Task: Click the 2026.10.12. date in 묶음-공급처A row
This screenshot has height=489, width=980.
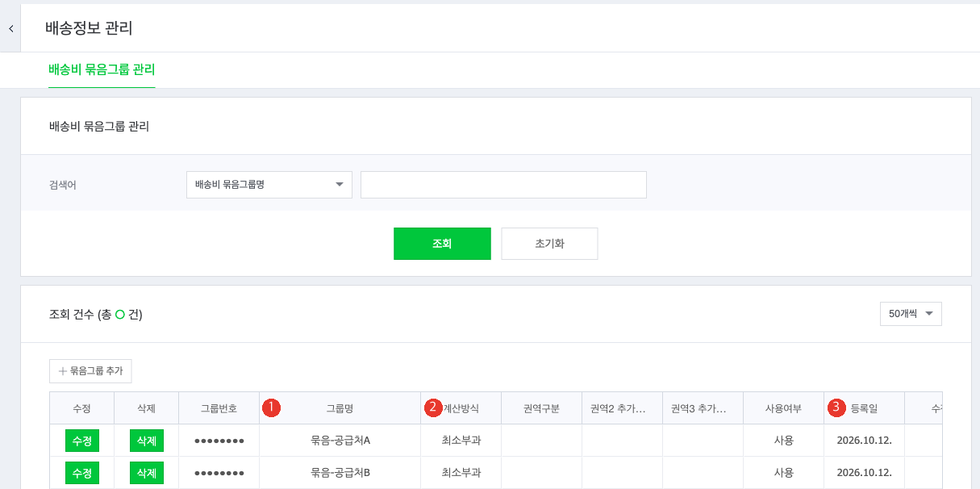Action: 864,441
